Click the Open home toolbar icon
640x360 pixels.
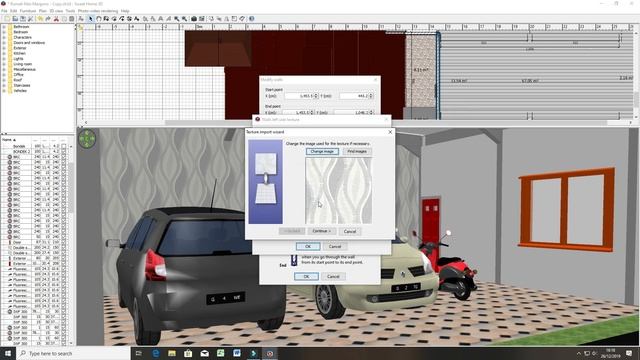[x=15, y=19]
